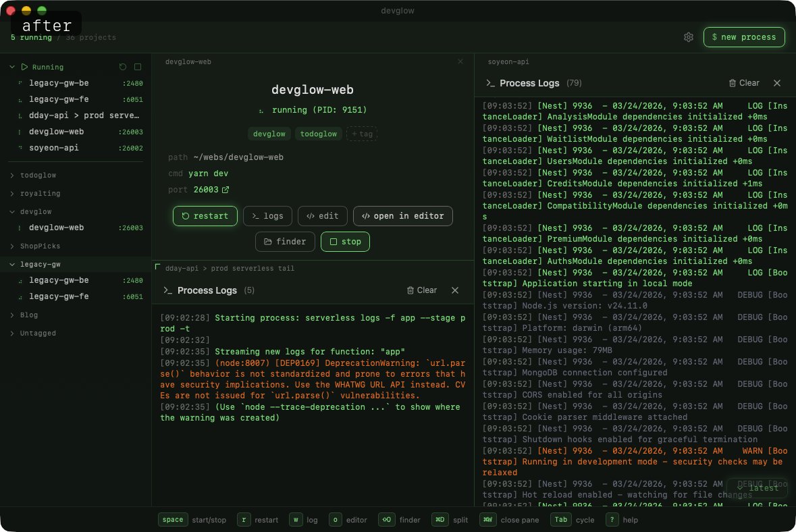The image size is (796, 532).
Task: Click the 5 running status text
Action: click(x=31, y=38)
